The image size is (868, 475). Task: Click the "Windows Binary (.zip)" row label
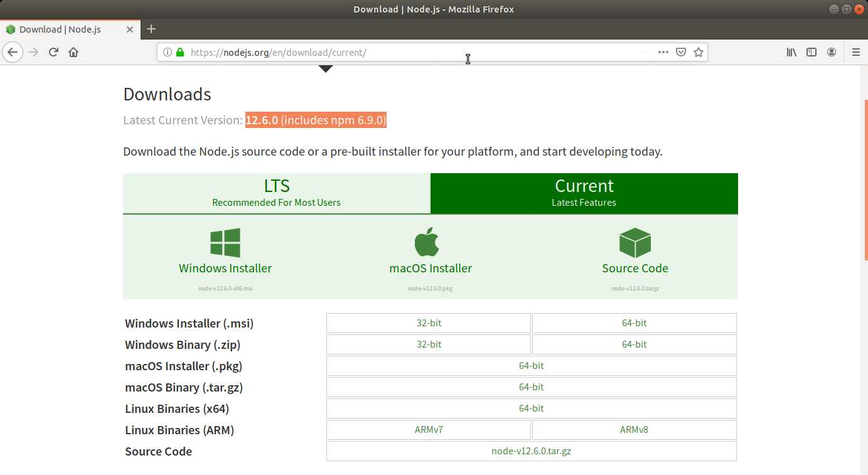[x=183, y=345]
